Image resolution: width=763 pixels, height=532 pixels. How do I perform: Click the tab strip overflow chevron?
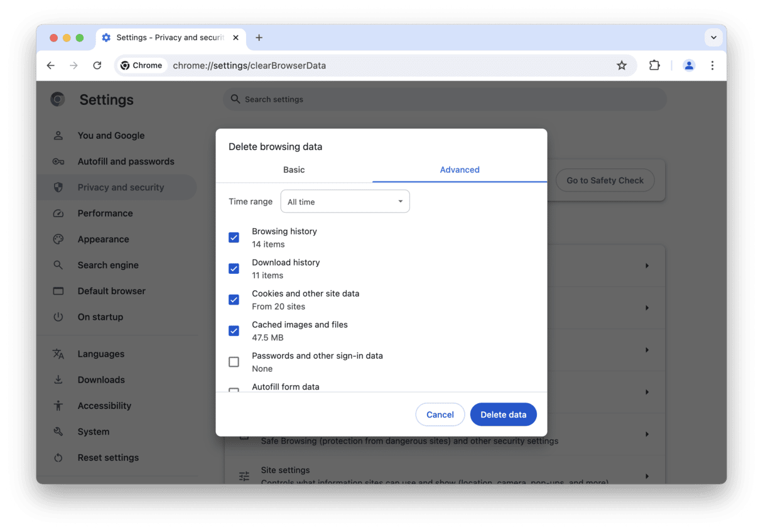[x=713, y=37]
